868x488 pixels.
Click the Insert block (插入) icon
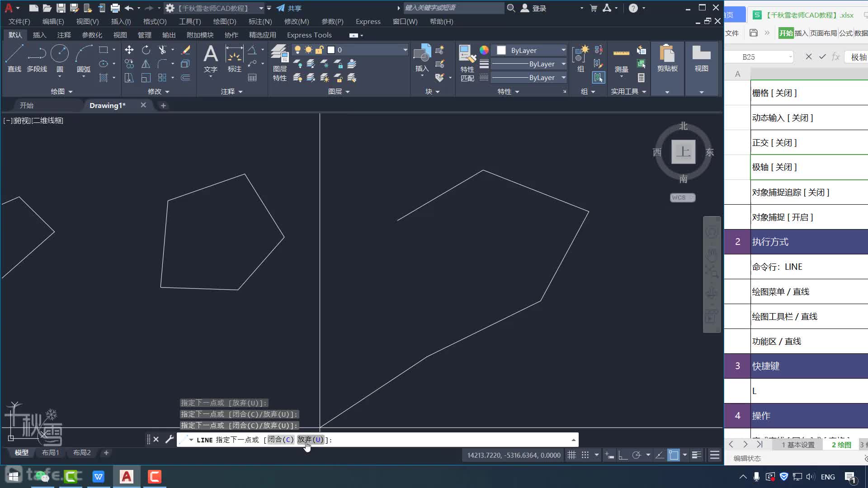tap(422, 59)
